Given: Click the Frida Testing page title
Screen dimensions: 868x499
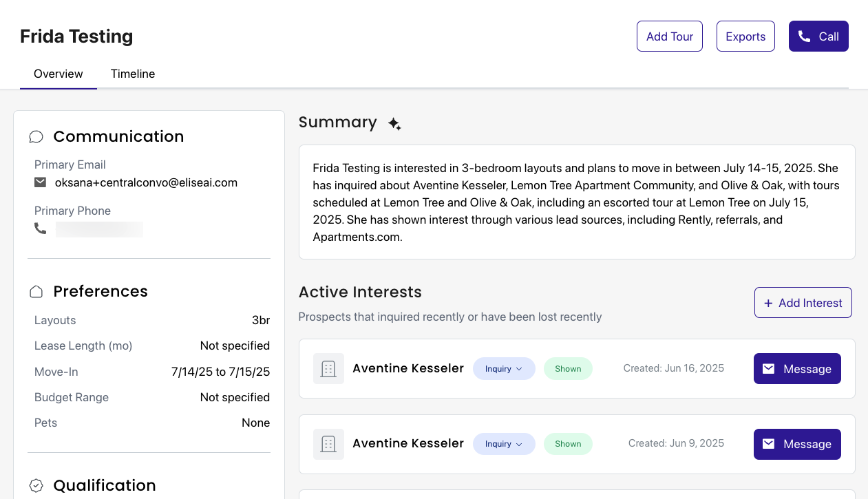Looking at the screenshot, I should [x=76, y=36].
